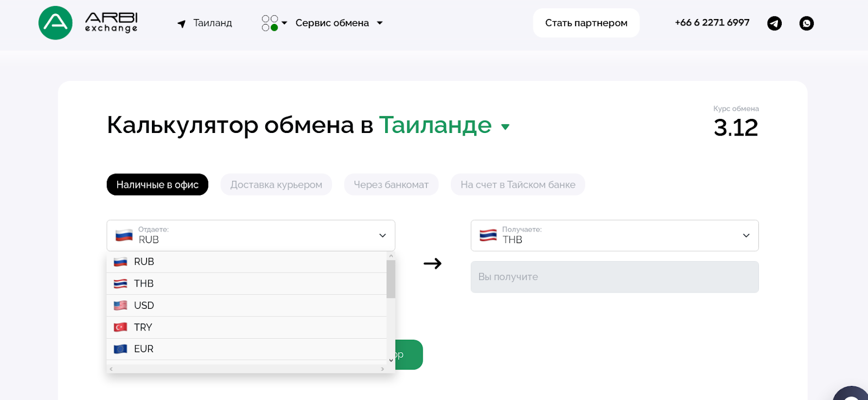Click the ARBI exchange logo
Screen dimensions: 868x400
click(88, 23)
